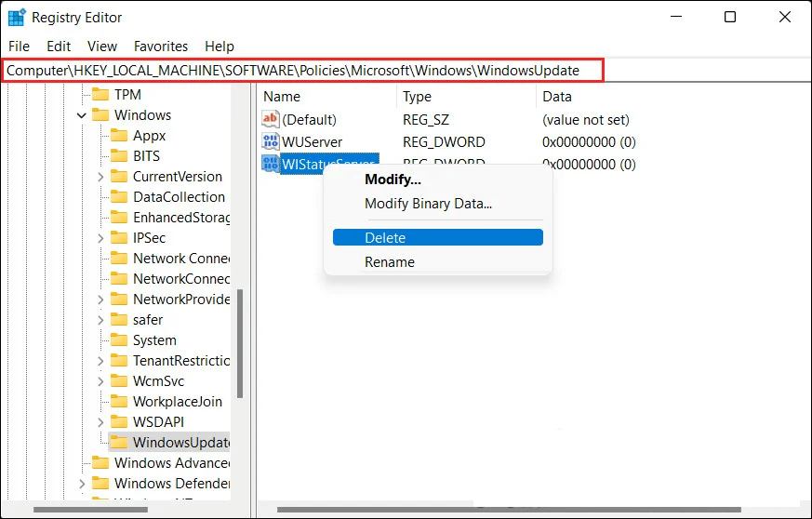The image size is (812, 519).
Task: Click the Data column header
Action: point(557,97)
